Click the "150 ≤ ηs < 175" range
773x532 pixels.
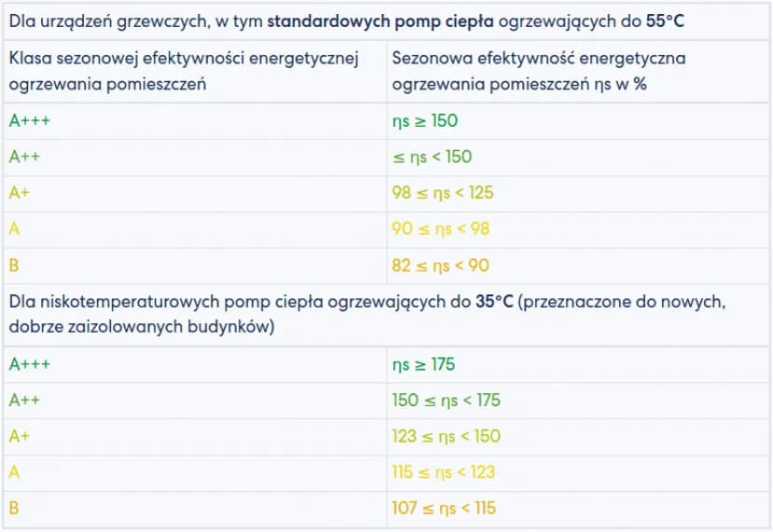coord(446,401)
